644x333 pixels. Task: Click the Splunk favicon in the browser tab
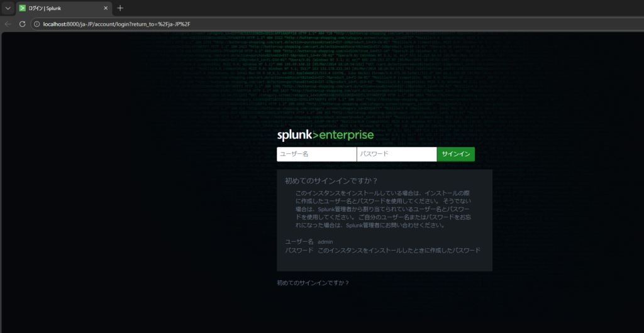click(x=23, y=8)
